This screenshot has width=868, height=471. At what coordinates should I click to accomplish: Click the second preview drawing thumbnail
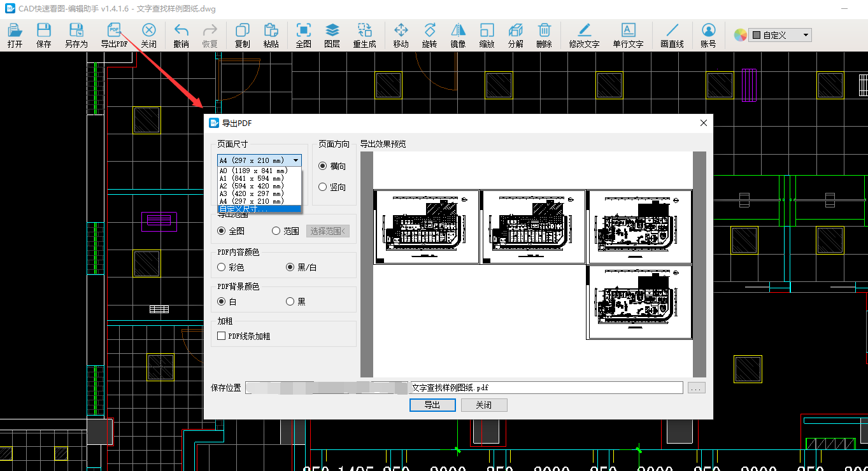tap(533, 227)
